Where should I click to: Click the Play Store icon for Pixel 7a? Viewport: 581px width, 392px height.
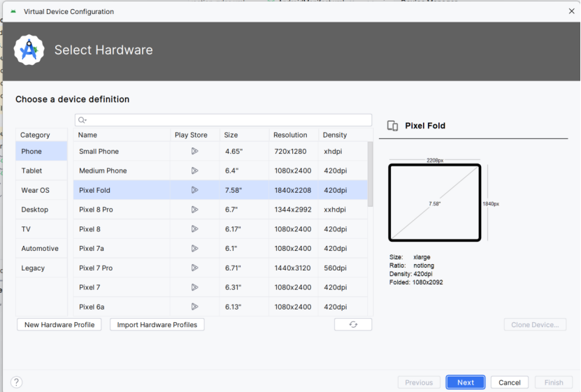194,248
